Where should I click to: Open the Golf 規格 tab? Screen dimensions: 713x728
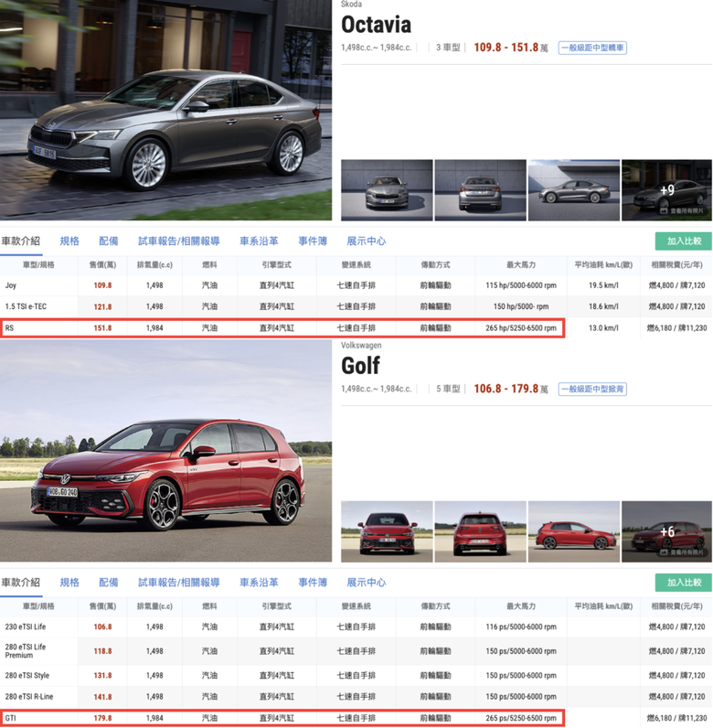pyautogui.click(x=69, y=583)
